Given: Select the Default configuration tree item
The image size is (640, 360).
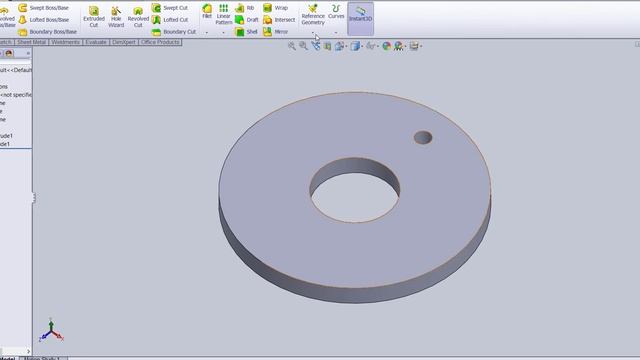Looking at the screenshot, I should pyautogui.click(x=16, y=70).
